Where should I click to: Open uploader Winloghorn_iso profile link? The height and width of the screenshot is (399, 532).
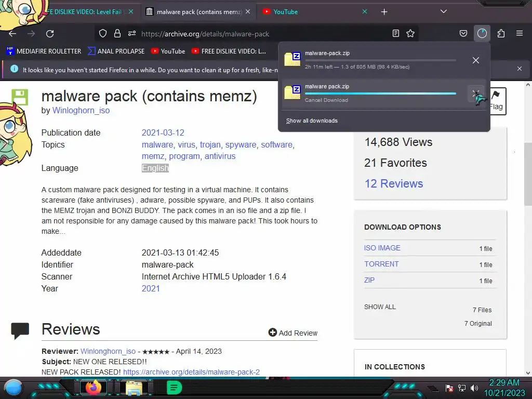[81, 110]
